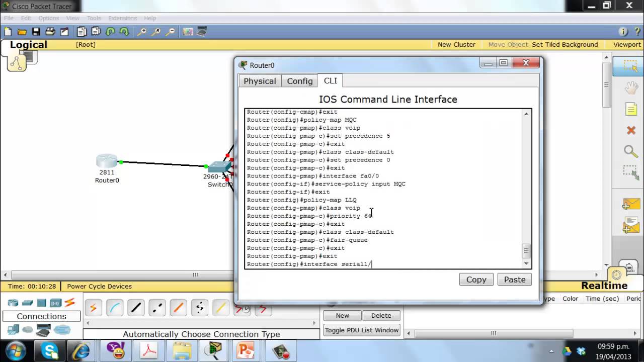The height and width of the screenshot is (362, 644).
Task: Pick the Console cable connection
Action: 115,308
